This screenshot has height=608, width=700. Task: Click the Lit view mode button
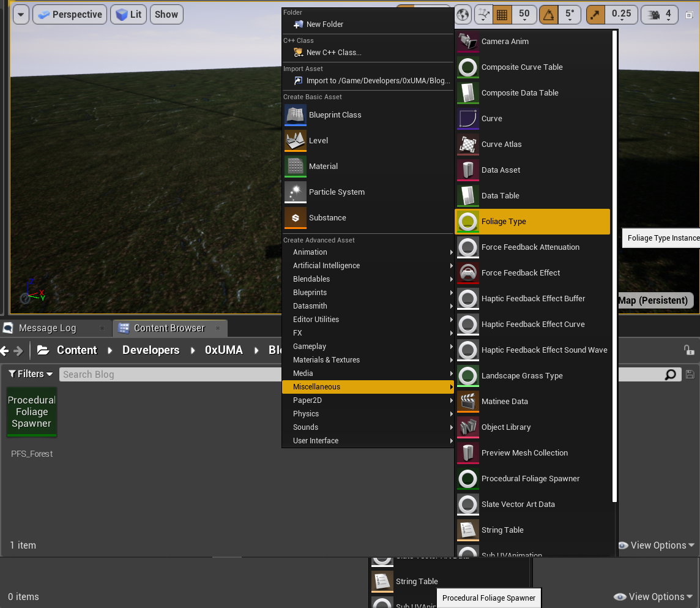coord(128,15)
